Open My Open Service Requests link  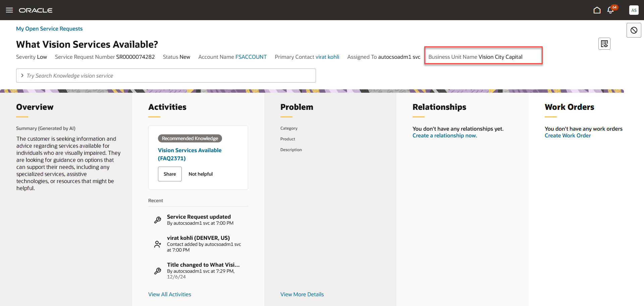tap(49, 29)
